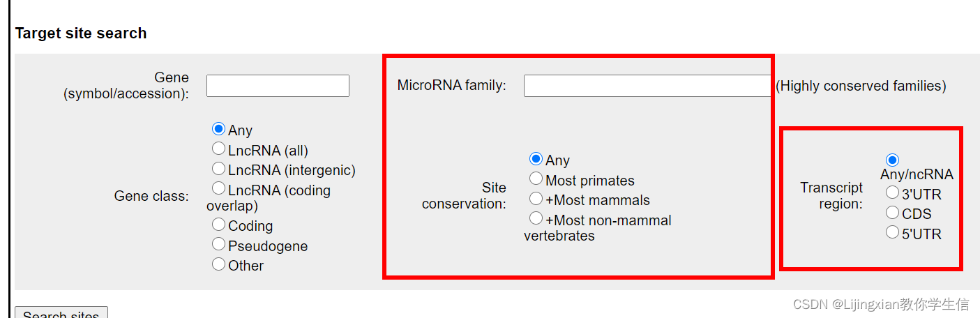The width and height of the screenshot is (980, 318).
Task: Choose Most primates site conservation
Action: click(536, 179)
